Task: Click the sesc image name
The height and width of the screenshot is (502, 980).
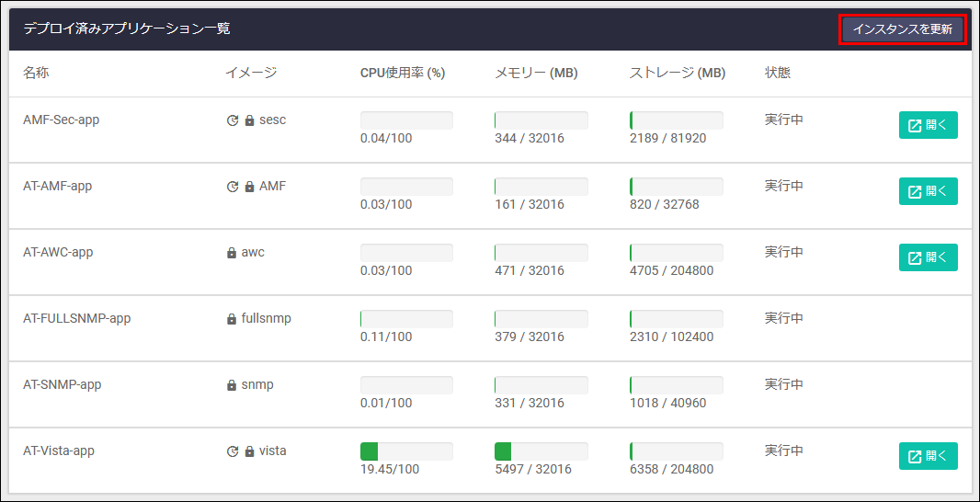Action: coord(272,120)
